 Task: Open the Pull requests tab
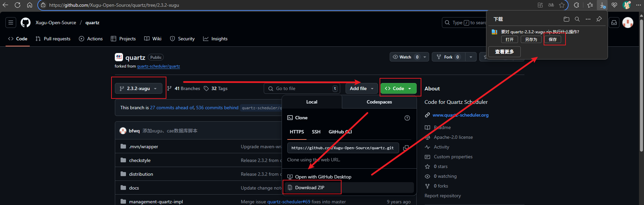click(x=53, y=39)
